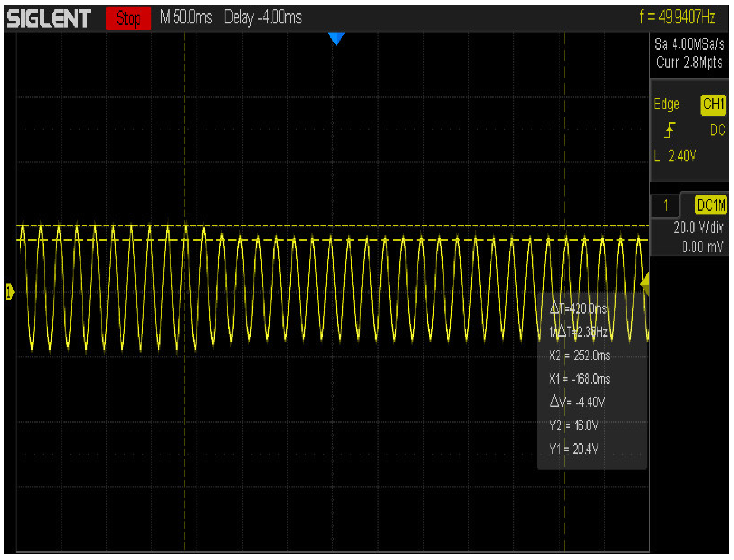The width and height of the screenshot is (734, 560).
Task: Click the yellow trigger level arrow
Action: (x=645, y=284)
